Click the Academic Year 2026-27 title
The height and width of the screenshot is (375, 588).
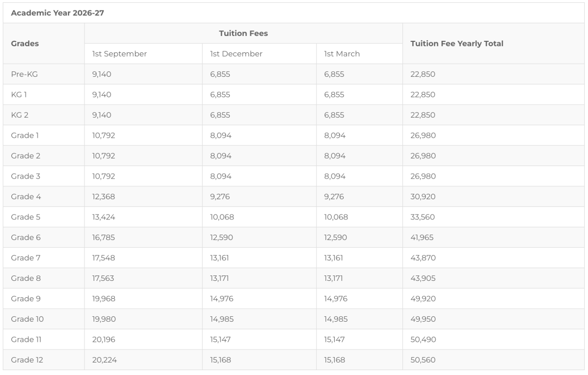(x=57, y=13)
